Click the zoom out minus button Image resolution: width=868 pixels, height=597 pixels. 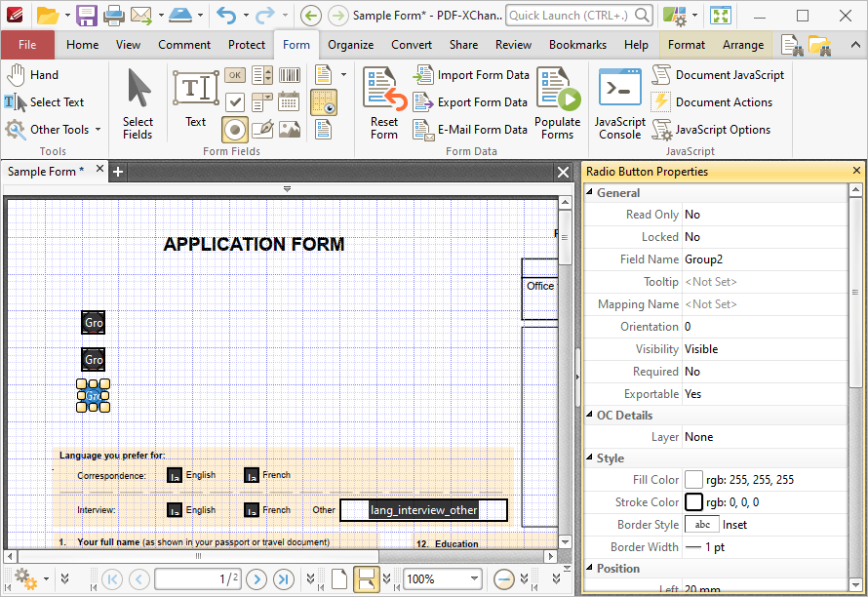coord(504,579)
